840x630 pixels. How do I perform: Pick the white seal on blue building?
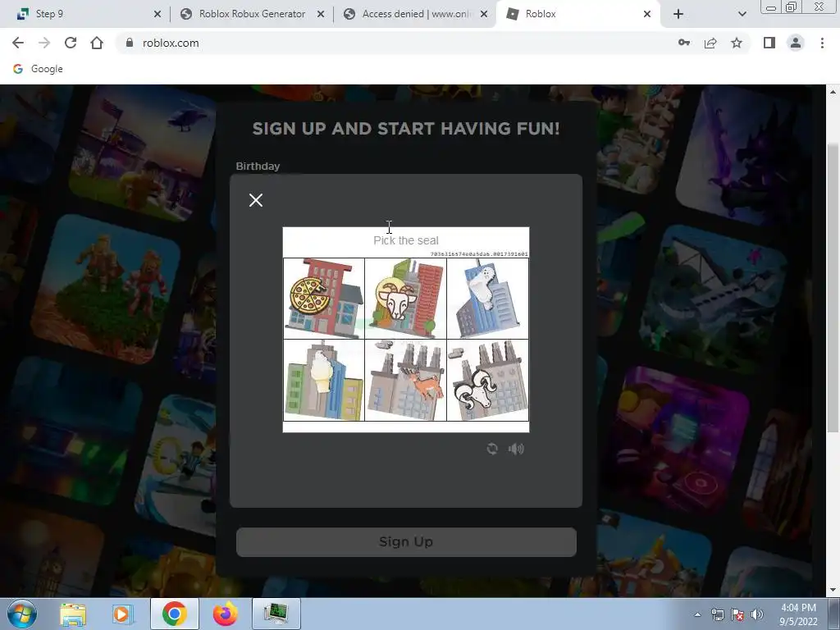[x=487, y=299]
